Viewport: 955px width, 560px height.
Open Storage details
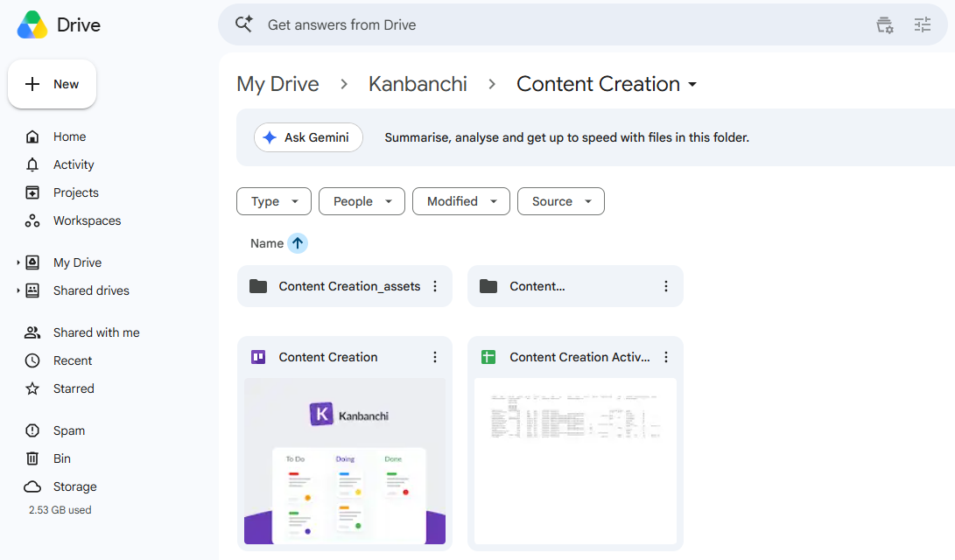(x=75, y=486)
